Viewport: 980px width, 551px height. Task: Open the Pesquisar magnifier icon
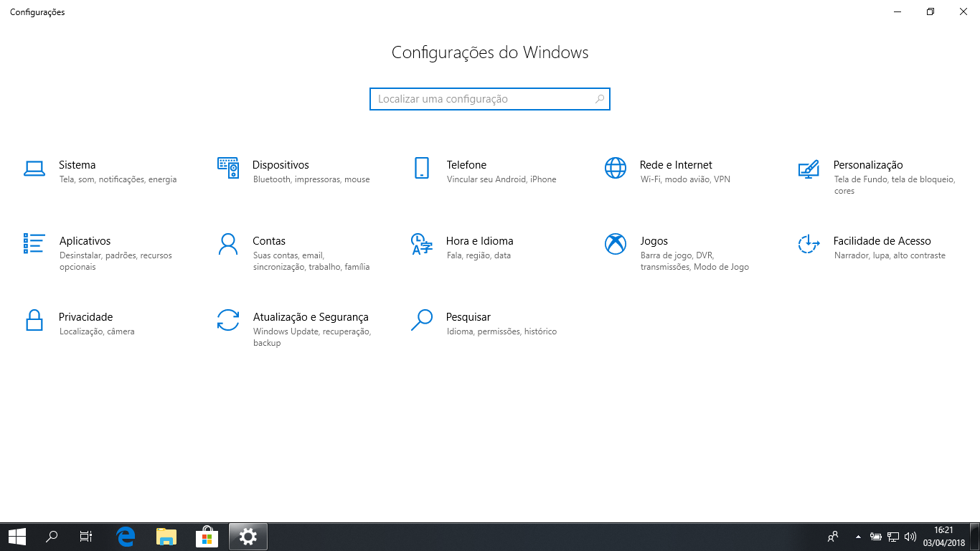[422, 320]
